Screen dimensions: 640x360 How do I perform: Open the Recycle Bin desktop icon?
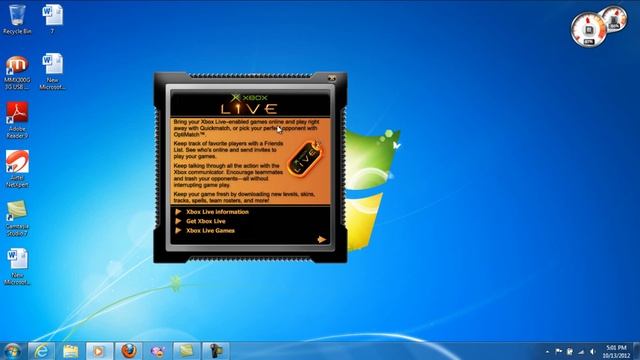[17, 19]
